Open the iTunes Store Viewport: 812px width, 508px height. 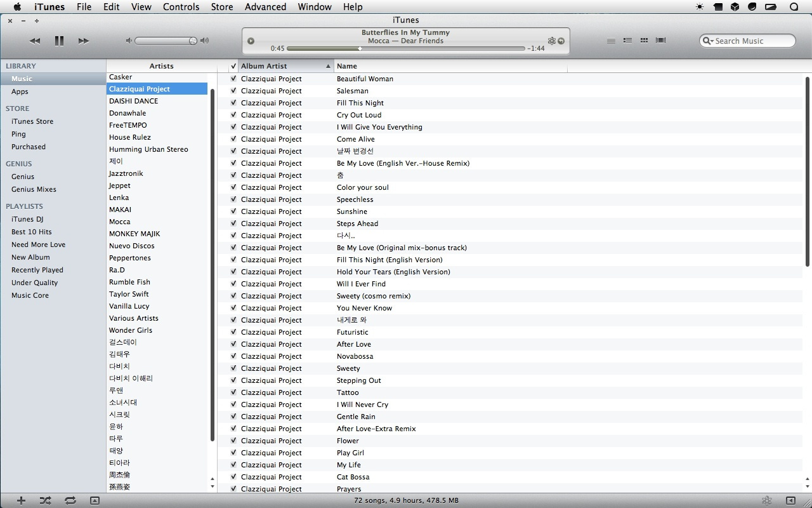click(32, 121)
